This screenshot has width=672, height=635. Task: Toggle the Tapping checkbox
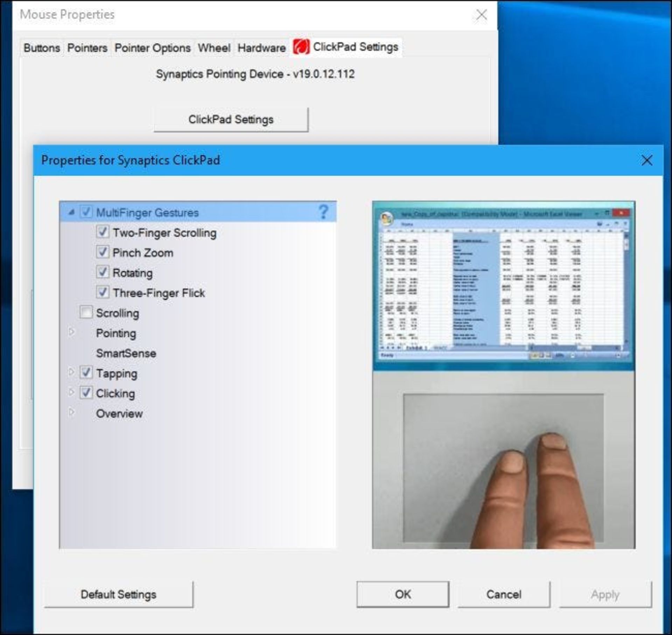pyautogui.click(x=86, y=372)
